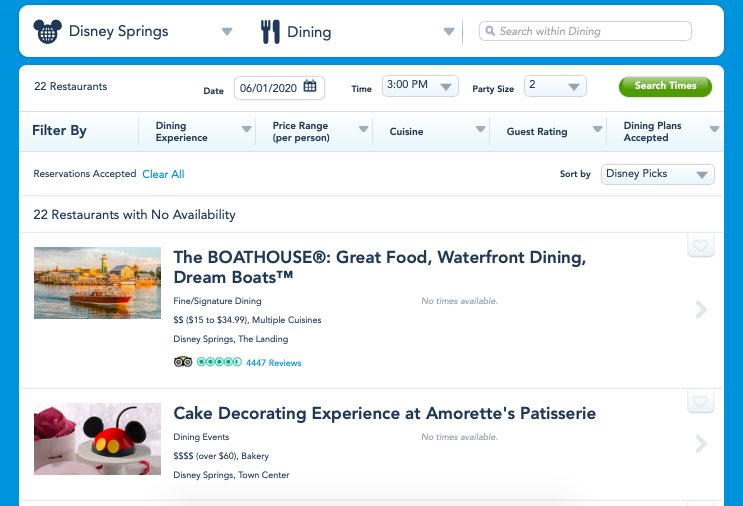The height and width of the screenshot is (506, 743).
Task: Click 'Fine/Signature Dining' text under BOATHOUSE
Action: [217, 301]
